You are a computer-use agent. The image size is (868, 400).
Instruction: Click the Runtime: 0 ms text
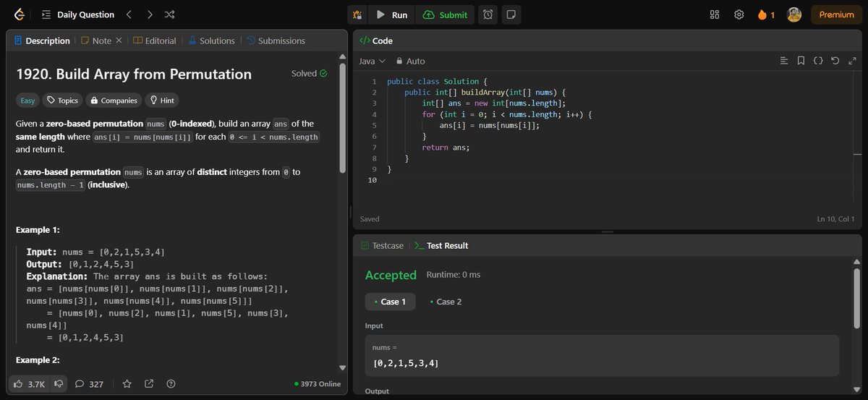(x=454, y=275)
